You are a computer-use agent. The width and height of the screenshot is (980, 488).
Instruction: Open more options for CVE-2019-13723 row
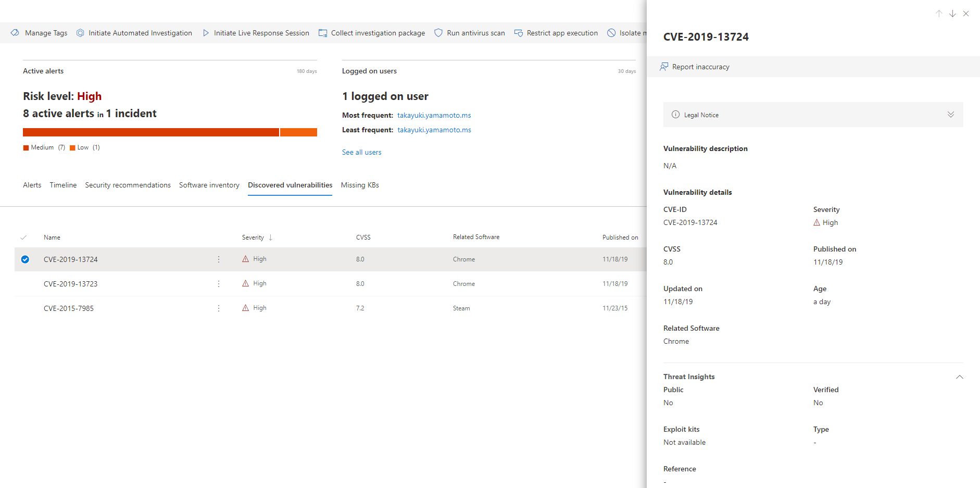point(219,284)
